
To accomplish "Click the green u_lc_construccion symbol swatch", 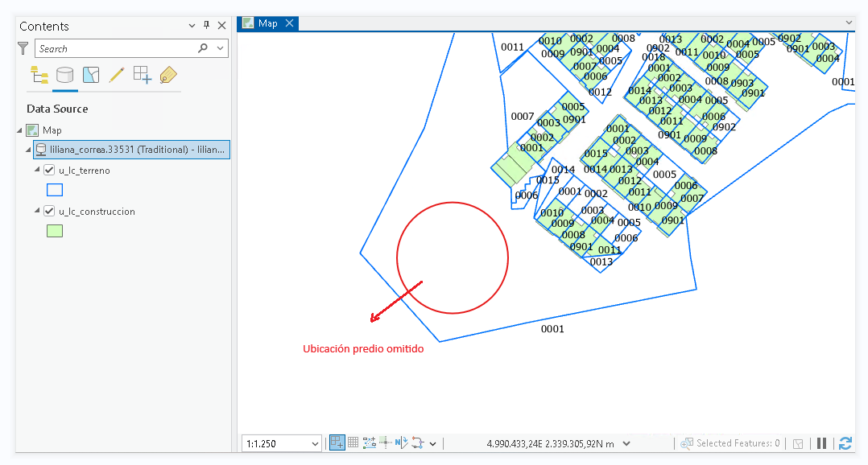I will pos(55,231).
